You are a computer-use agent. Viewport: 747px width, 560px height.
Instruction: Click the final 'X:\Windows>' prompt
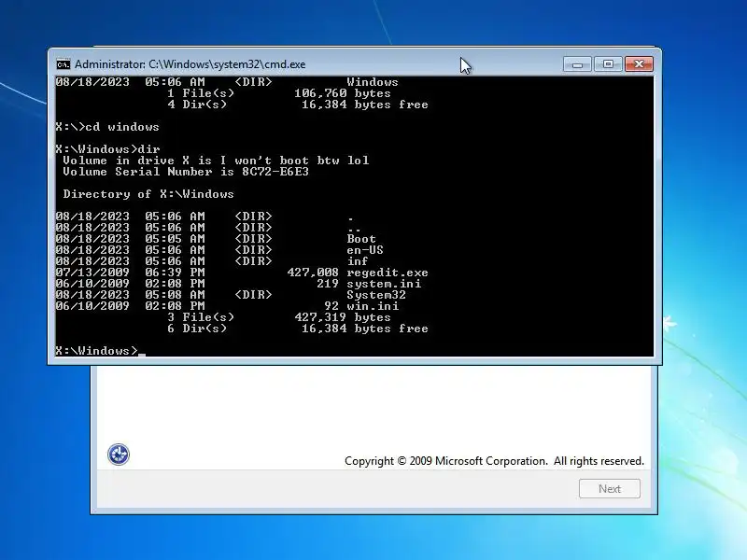pos(96,351)
